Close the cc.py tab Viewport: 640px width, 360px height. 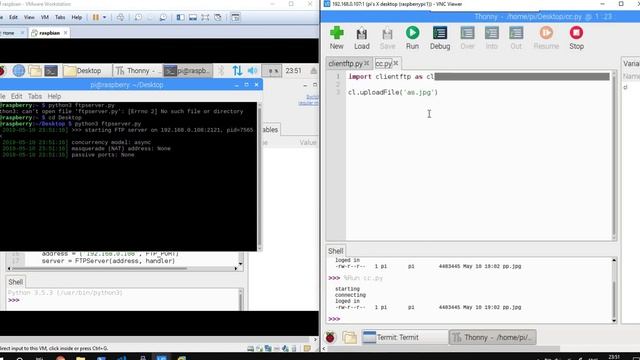click(x=396, y=63)
